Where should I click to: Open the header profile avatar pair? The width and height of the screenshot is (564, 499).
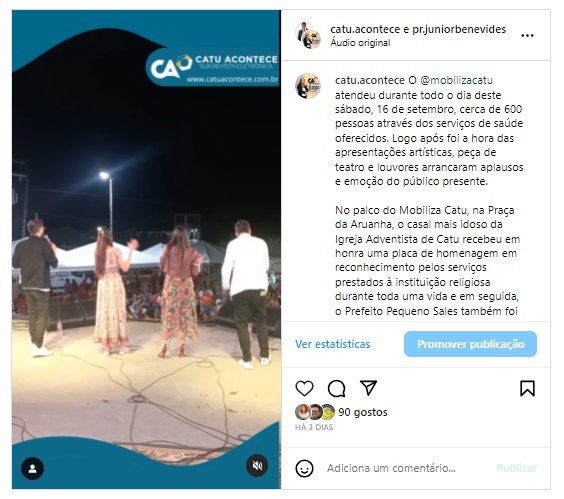(x=308, y=35)
